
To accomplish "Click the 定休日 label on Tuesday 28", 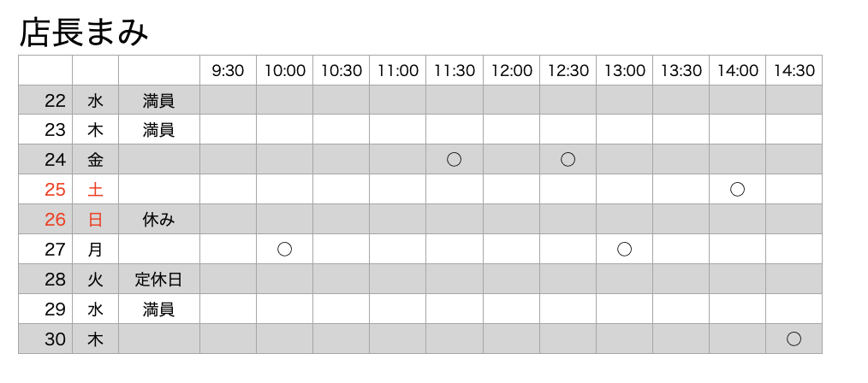I will click(x=158, y=280).
